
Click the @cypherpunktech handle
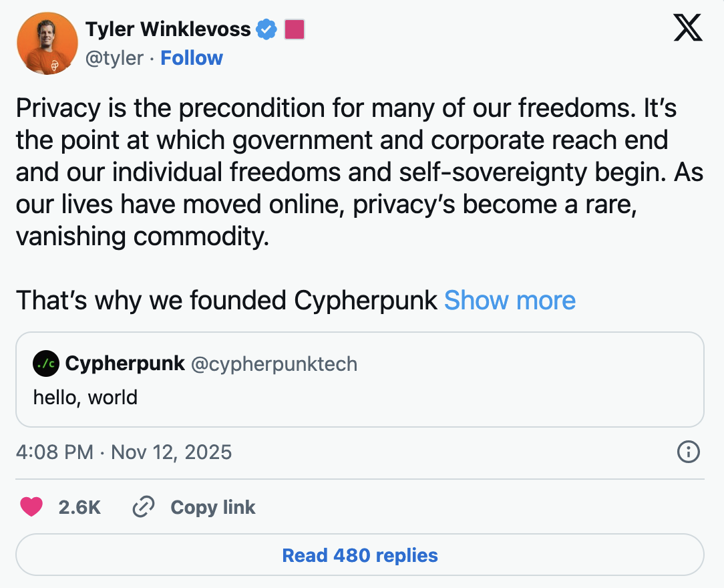(275, 363)
